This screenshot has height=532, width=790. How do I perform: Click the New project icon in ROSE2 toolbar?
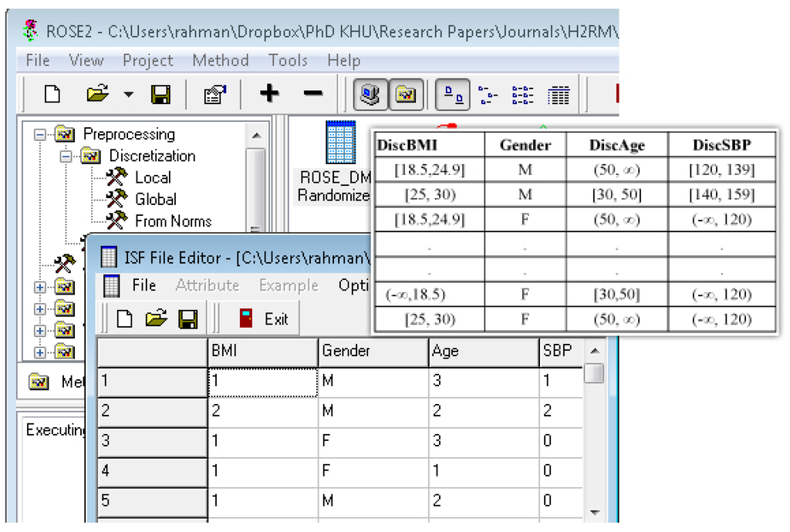tap(52, 95)
